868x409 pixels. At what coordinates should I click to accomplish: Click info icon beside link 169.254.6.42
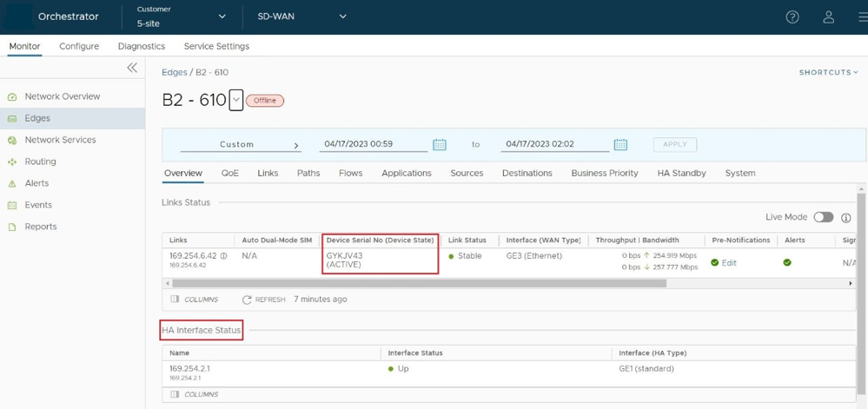224,256
